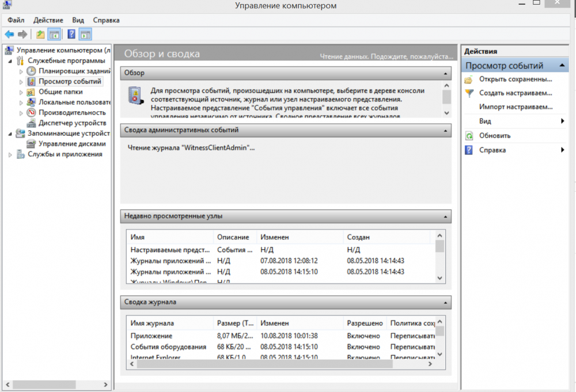Select the Task Scheduler clock icon
This screenshot has height=392, width=576.
coord(31,71)
